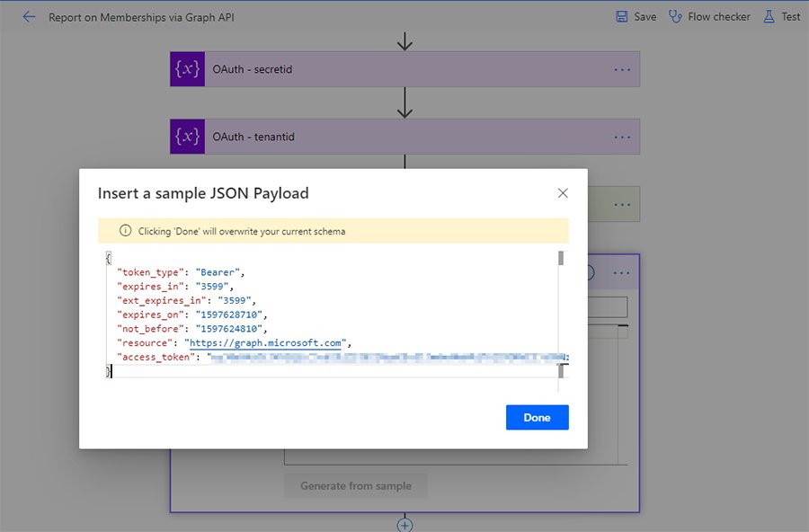Open the Flow checker stethoscope icon
Image resolution: width=809 pixels, height=532 pixels.
[x=676, y=16]
